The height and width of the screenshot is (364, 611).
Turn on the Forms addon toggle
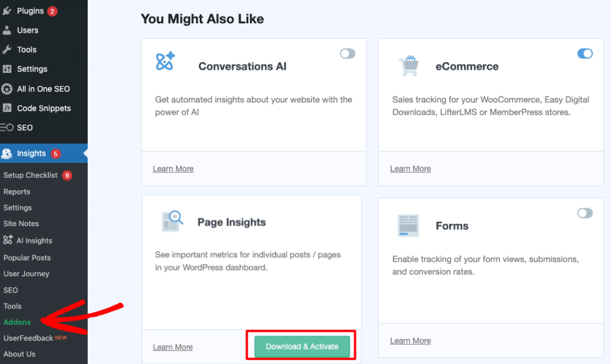[585, 213]
